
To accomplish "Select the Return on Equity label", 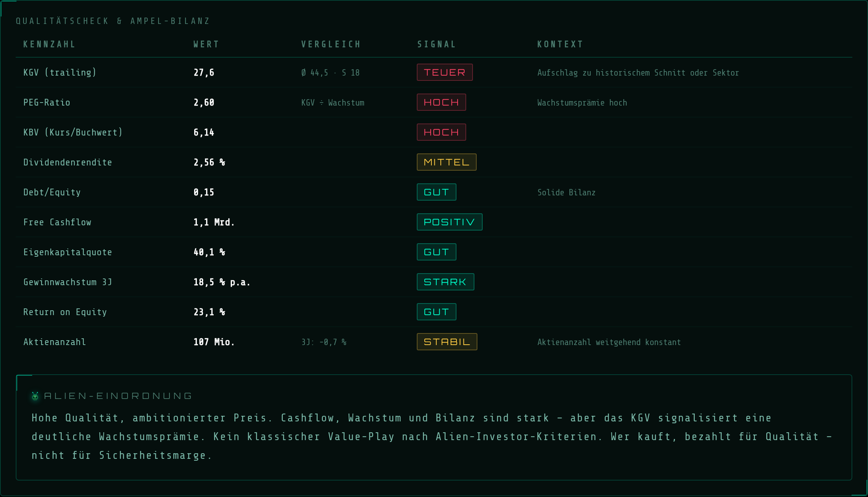I will [65, 312].
